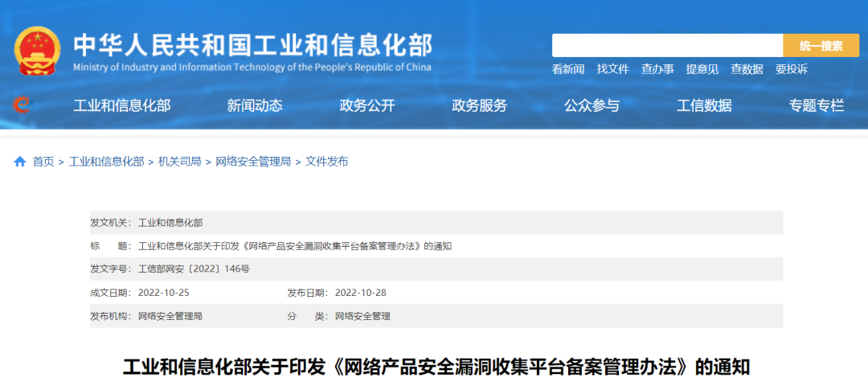Select the 工信数据 nav menu item
Screen dimensions: 868x390
pyautogui.click(x=704, y=105)
